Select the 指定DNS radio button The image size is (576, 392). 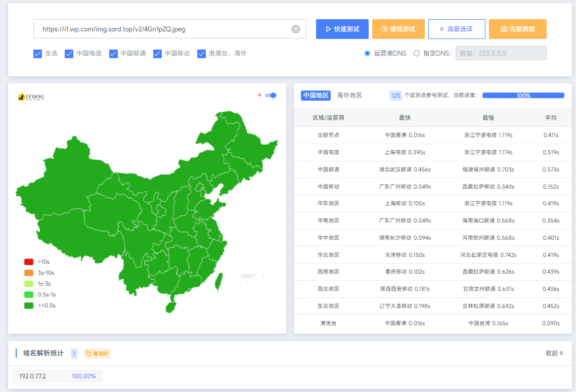(x=416, y=53)
